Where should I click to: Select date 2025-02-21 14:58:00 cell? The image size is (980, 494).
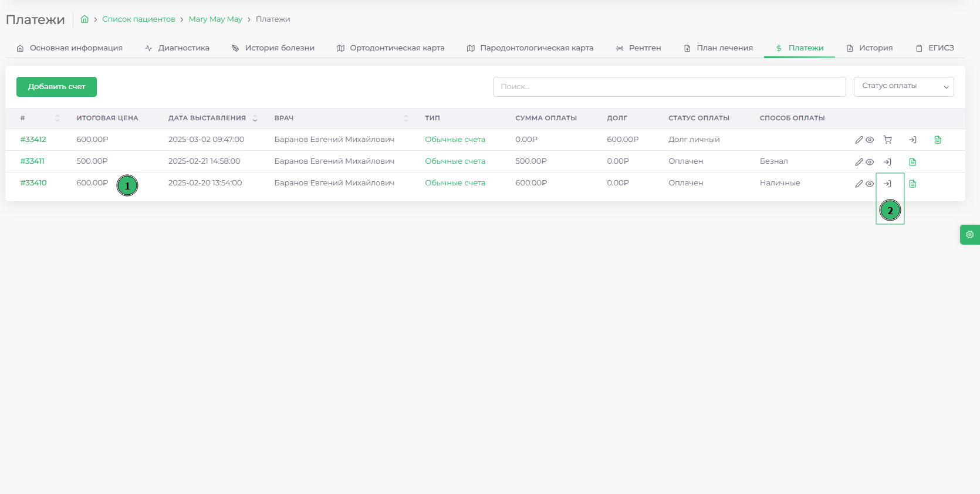click(204, 161)
